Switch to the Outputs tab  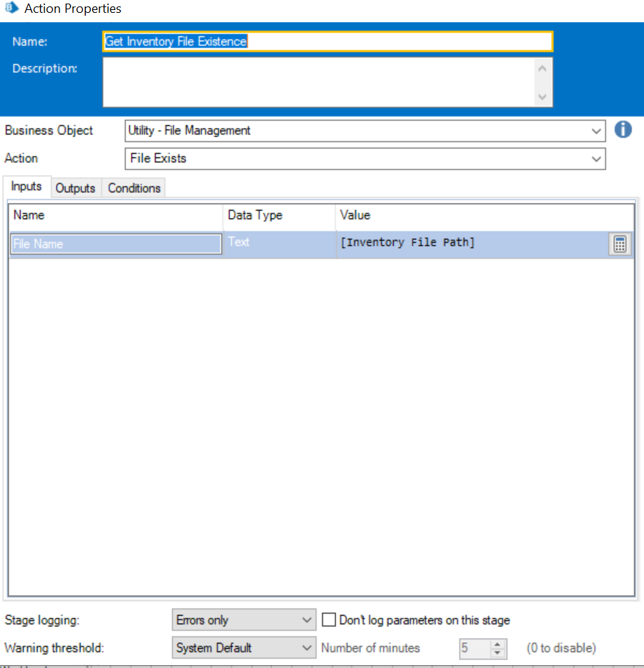75,188
